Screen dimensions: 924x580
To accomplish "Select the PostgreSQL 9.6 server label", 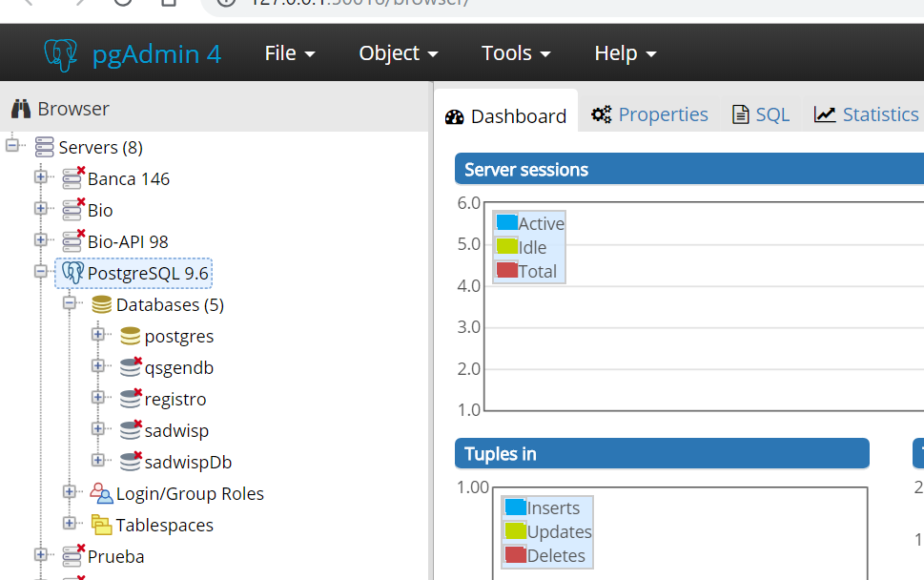I will 148,273.
